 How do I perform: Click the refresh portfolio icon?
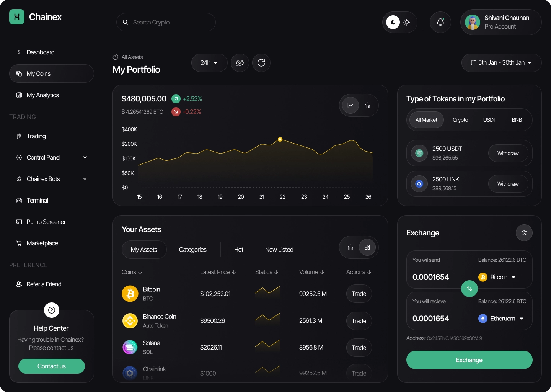[x=261, y=63]
